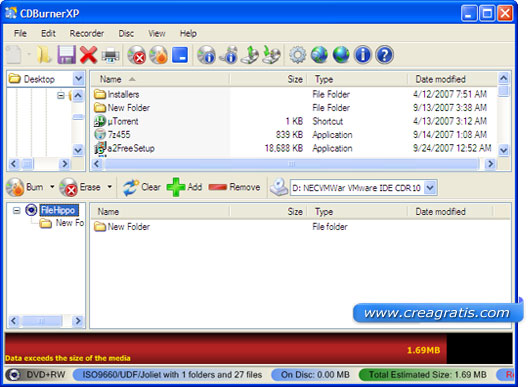
Task: Click the blue info circle icon
Action: tap(363, 55)
